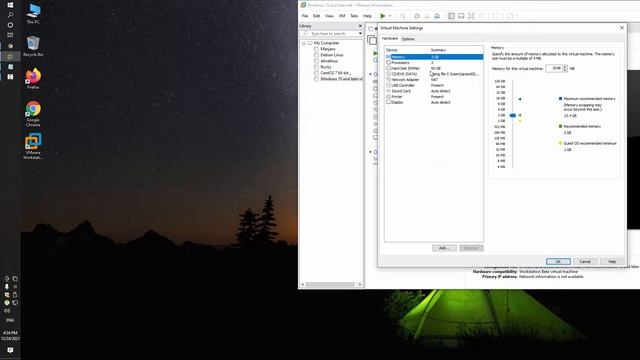Launch Firefox from the desktop

point(33,79)
